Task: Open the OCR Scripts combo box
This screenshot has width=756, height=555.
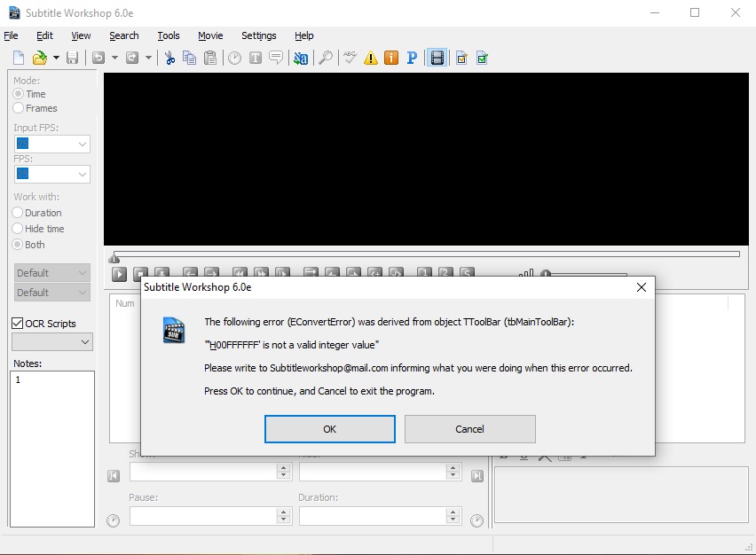Action: (52, 342)
